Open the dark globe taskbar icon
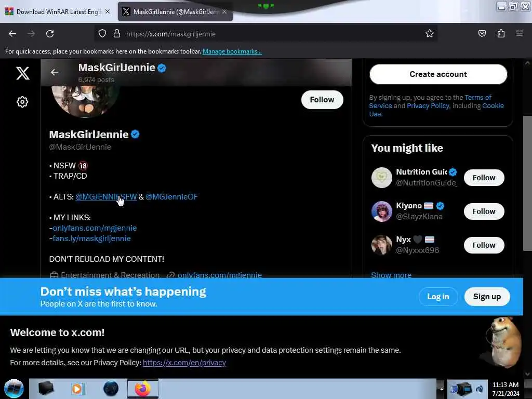The width and height of the screenshot is (532, 399). coord(111,389)
